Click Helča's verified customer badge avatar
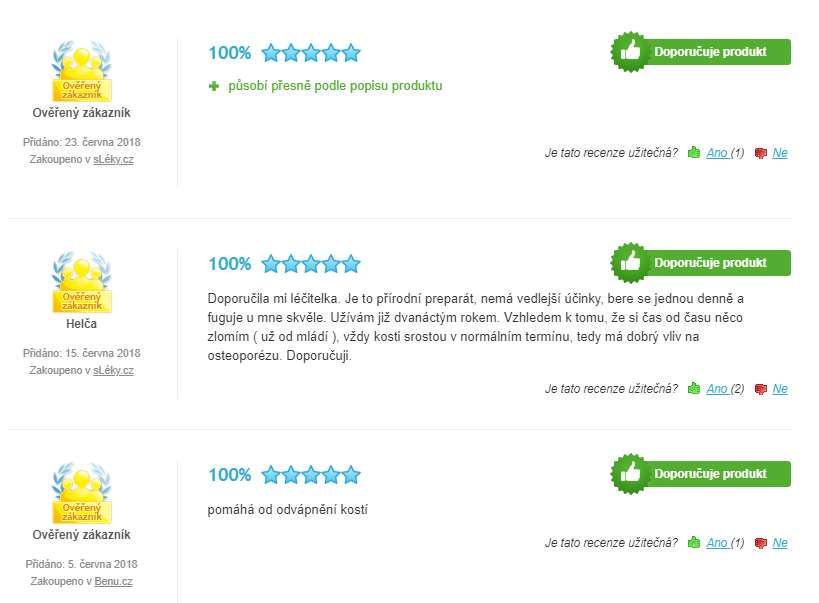Viewport: 819px width, 603px height. click(81, 282)
